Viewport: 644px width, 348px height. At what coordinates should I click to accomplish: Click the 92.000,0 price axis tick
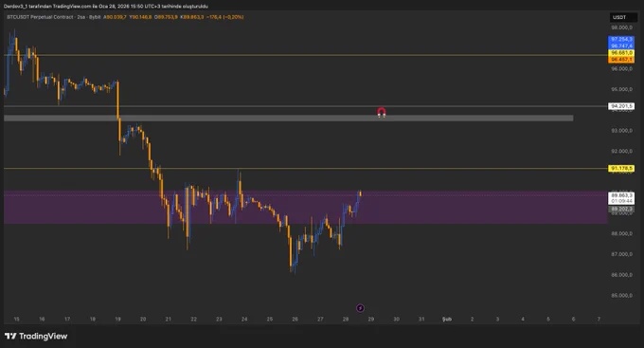coord(622,152)
